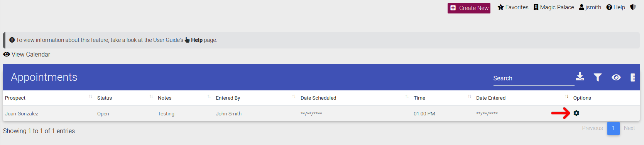The image size is (644, 145).
Task: Click the Next pagination button
Action: (x=629, y=128)
